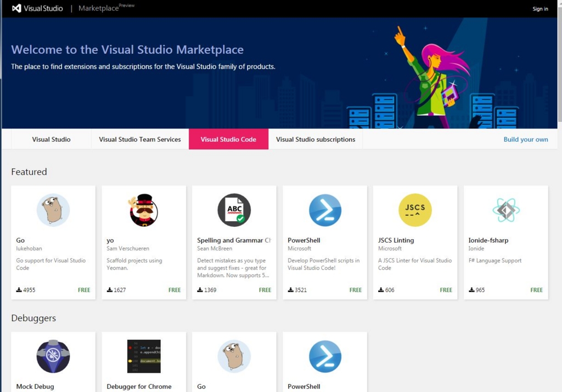562x392 pixels.
Task: Open the Ionide-fsharp atom icon
Action: click(x=505, y=210)
